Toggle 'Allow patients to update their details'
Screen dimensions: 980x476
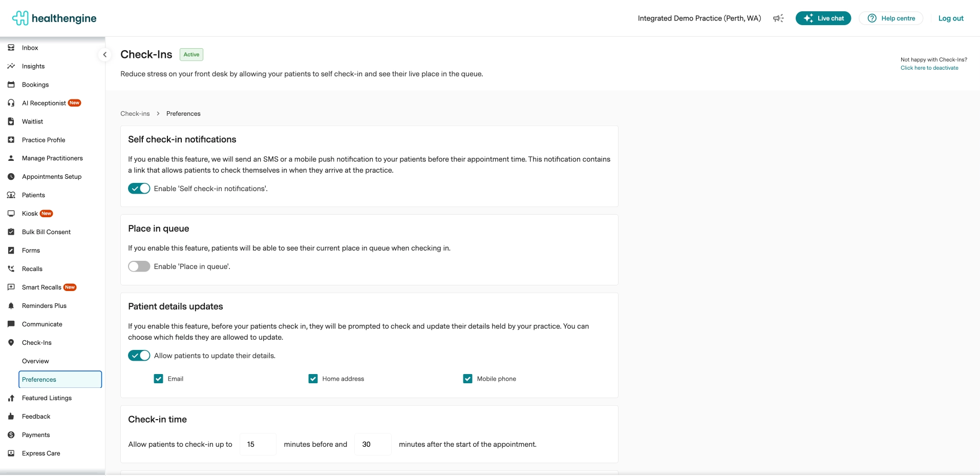pos(139,356)
